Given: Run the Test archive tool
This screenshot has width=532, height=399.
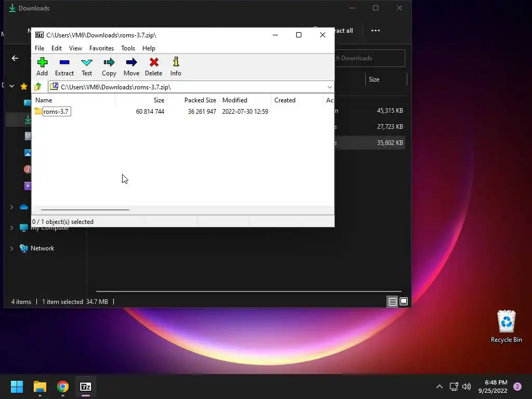Looking at the screenshot, I should (x=87, y=67).
